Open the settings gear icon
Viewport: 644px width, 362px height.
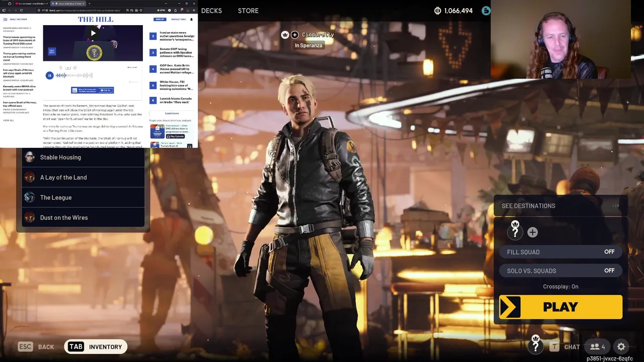click(x=621, y=347)
